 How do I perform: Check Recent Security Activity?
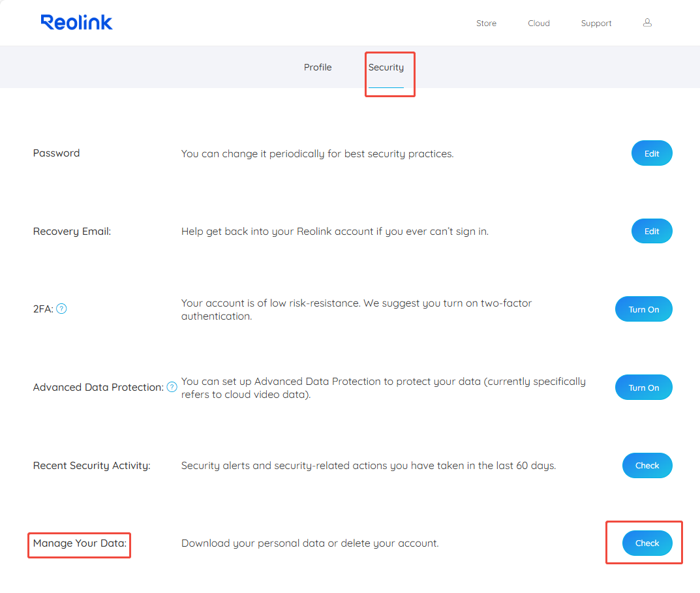647,465
